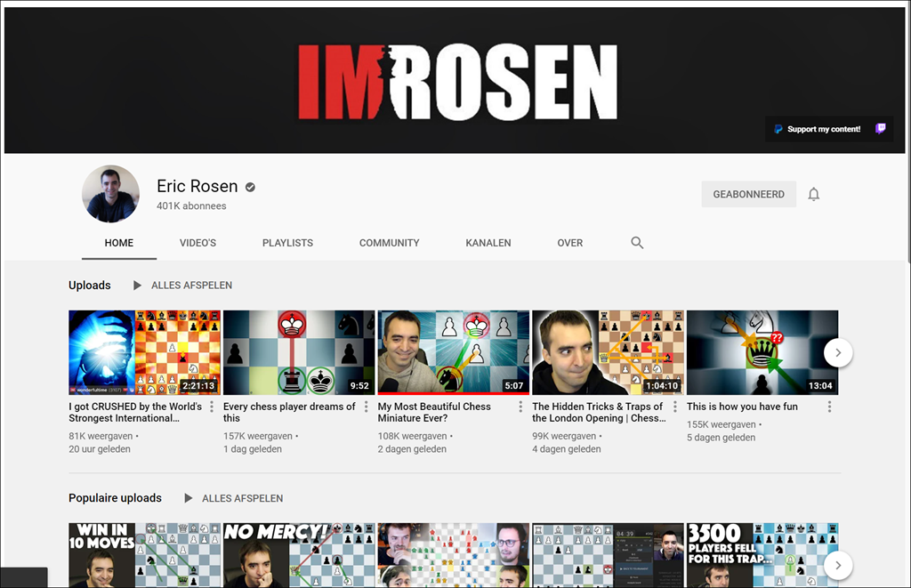This screenshot has width=911, height=588.
Task: Click the GEABONNEERD subscription button
Action: tap(748, 194)
